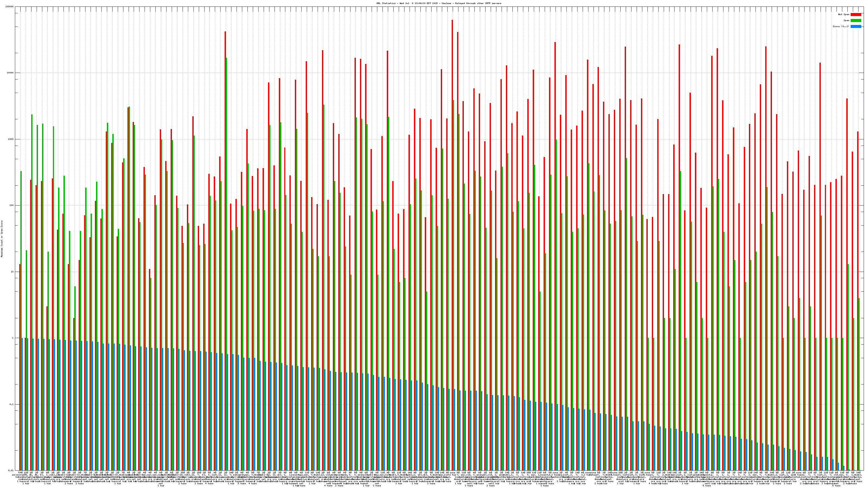
Task: Click the leftmost blue score bar
Action: point(22,404)
